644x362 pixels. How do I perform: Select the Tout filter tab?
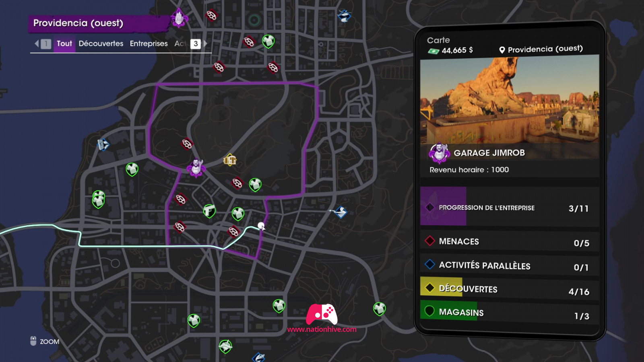point(64,43)
